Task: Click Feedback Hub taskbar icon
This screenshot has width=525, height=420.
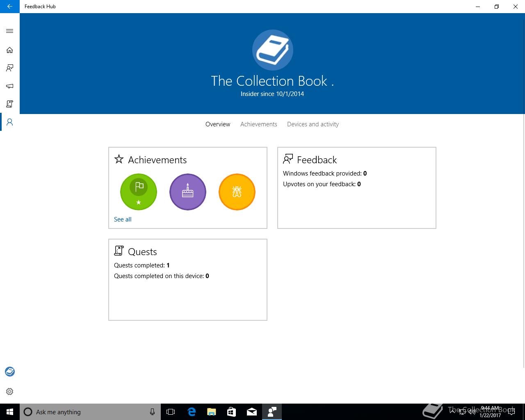Action: (x=272, y=412)
